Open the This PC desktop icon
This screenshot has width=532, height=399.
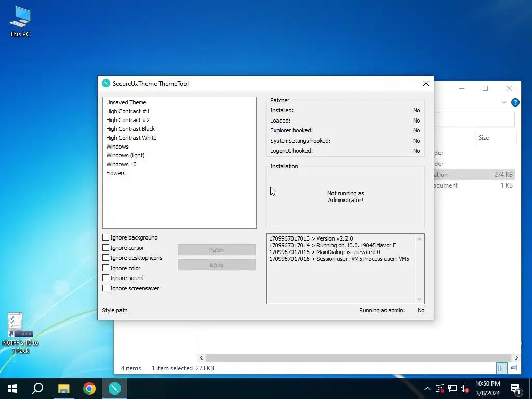click(x=20, y=22)
